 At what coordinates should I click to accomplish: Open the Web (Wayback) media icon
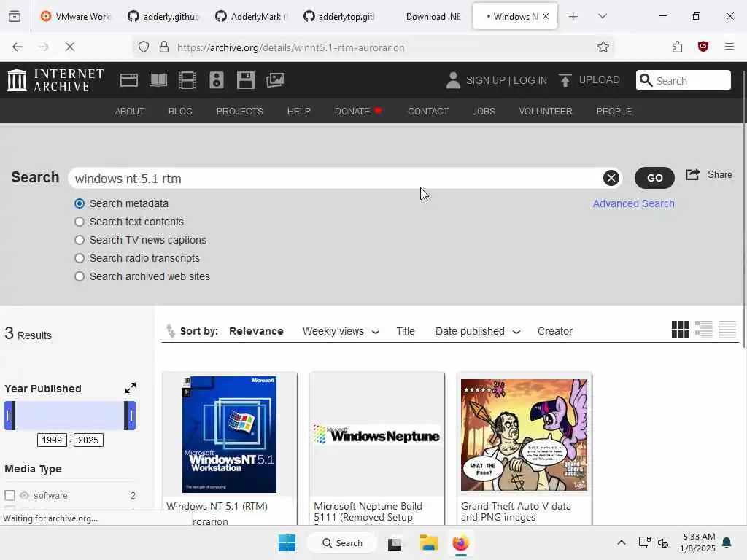pos(128,80)
